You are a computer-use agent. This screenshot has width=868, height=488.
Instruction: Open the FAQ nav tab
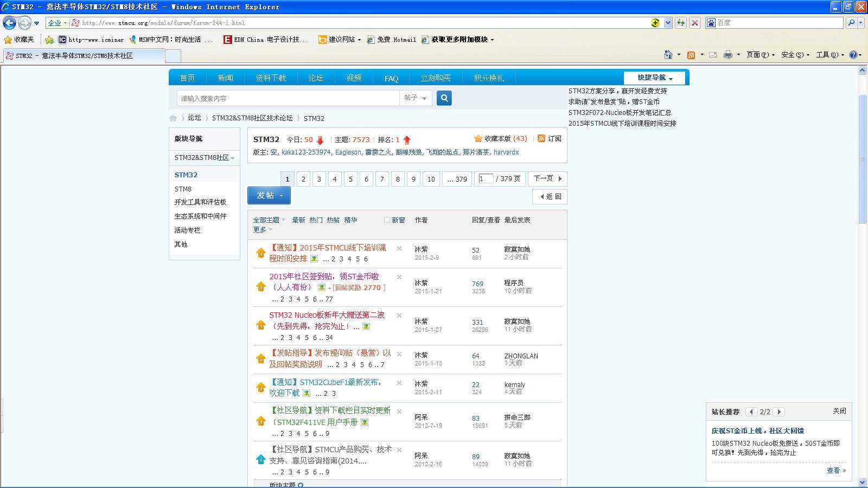click(x=391, y=78)
